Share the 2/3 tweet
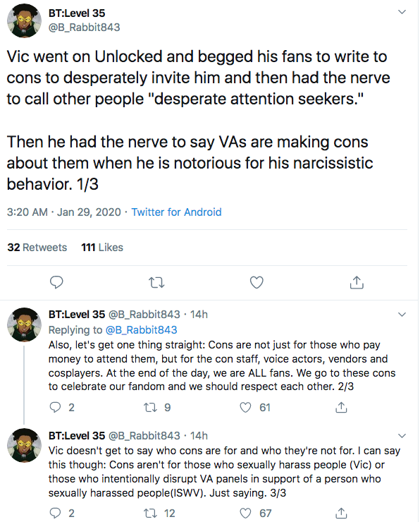The image size is (420, 522). click(341, 408)
